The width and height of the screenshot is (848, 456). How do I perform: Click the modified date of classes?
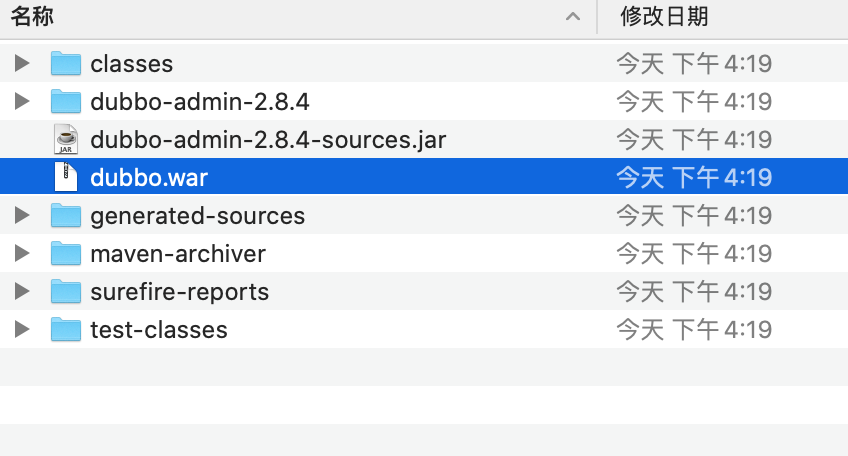(694, 64)
